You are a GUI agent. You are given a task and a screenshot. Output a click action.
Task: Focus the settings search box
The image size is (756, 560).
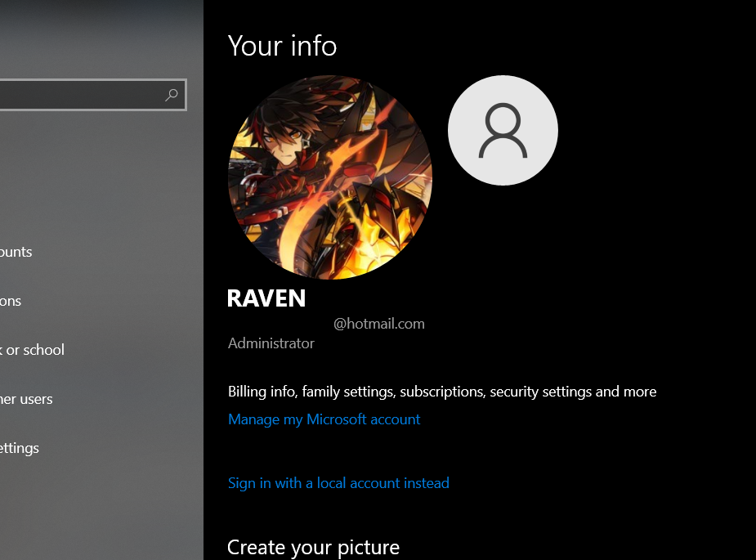tap(92, 95)
